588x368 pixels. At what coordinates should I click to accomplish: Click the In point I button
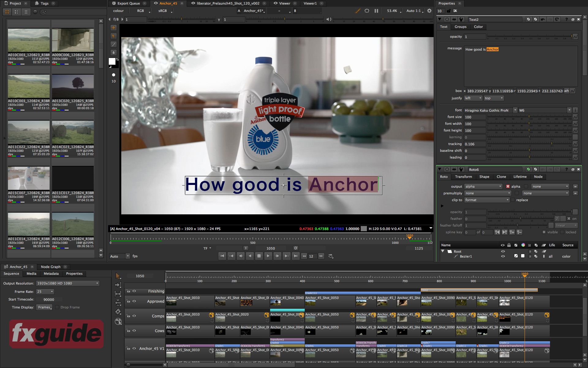tap(246, 248)
